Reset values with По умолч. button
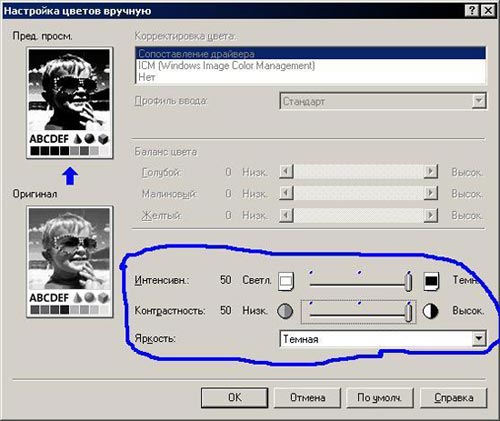The width and height of the screenshot is (500, 421). click(380, 397)
